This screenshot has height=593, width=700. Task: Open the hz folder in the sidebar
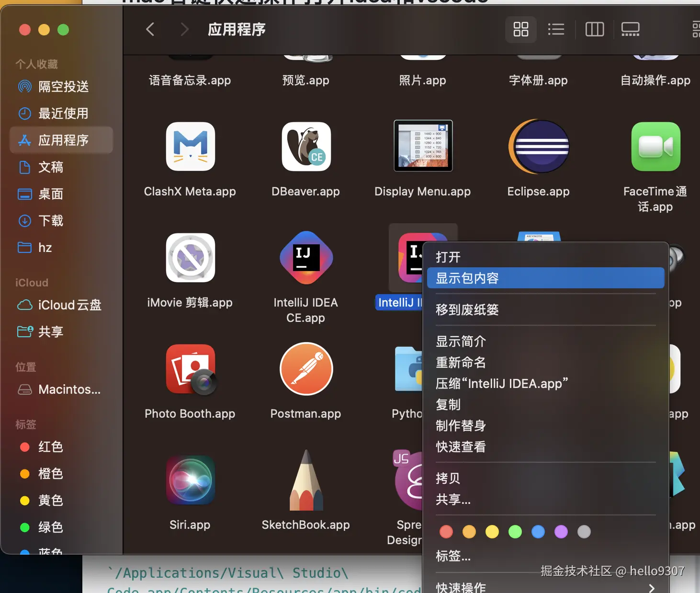click(x=61, y=248)
